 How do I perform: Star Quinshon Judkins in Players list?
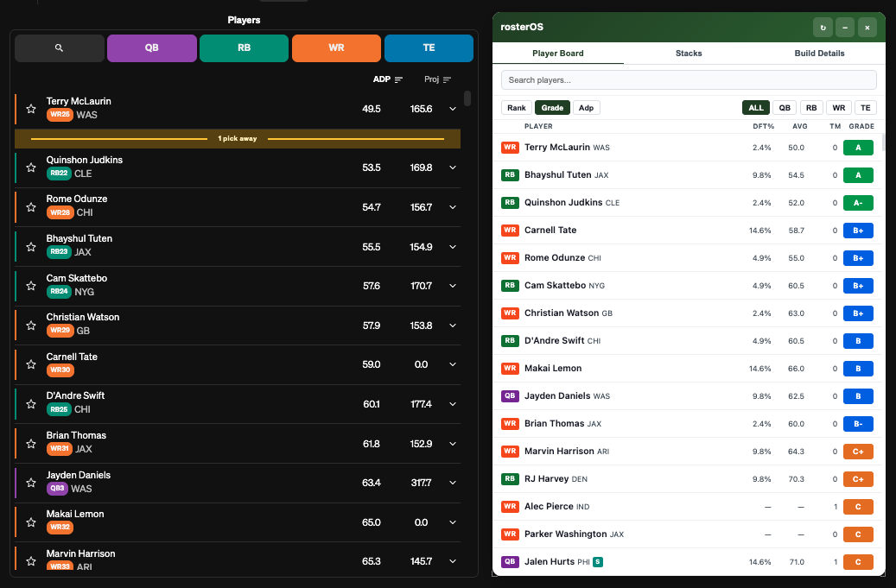click(31, 168)
